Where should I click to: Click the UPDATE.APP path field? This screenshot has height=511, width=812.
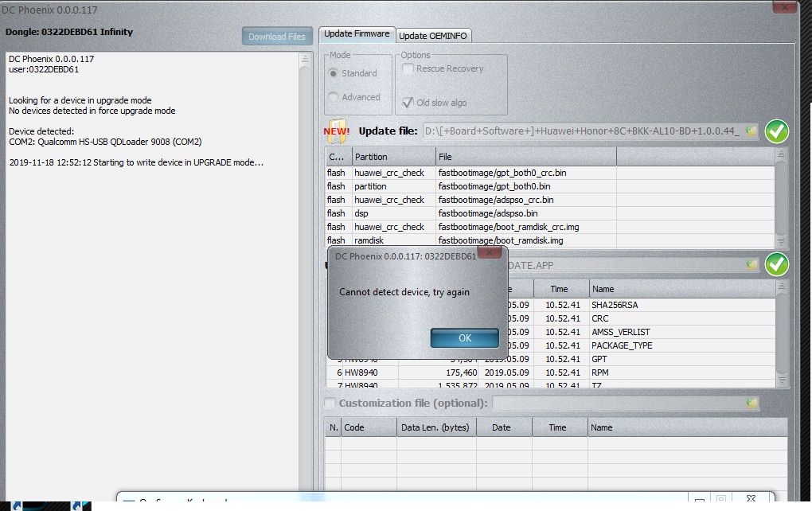(626, 265)
